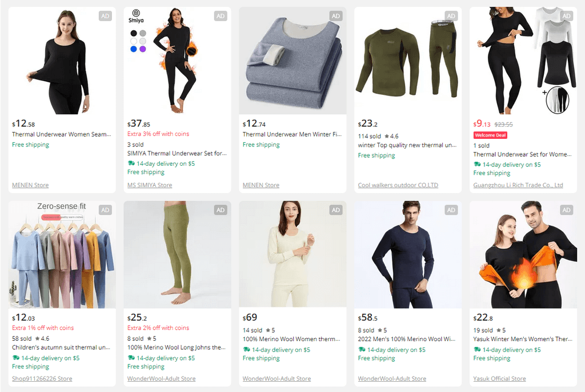The image size is (585, 392).
Task: Select the blue color swatch on SIMIYA set
Action: point(133,49)
